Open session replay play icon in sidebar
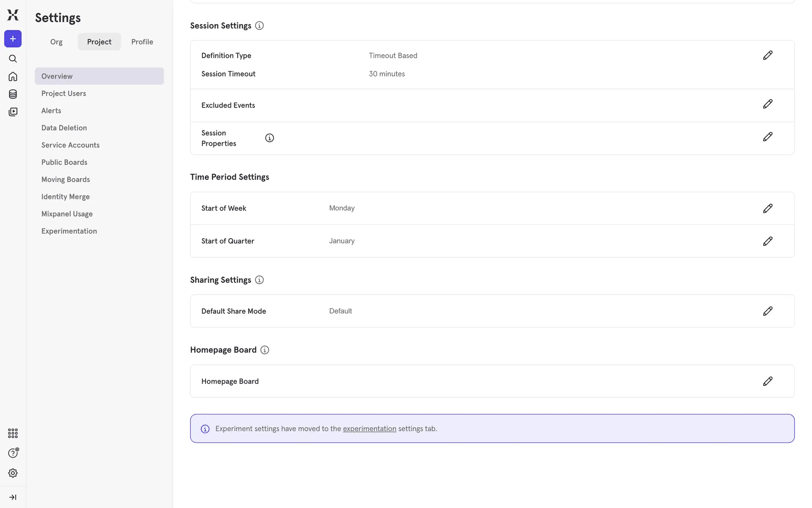This screenshot has height=508, width=812. (13, 112)
